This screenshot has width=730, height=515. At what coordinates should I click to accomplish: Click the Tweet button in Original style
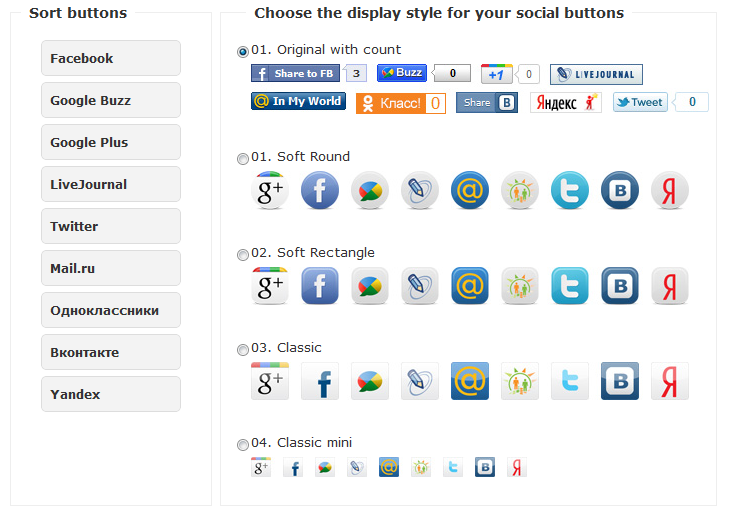point(640,102)
